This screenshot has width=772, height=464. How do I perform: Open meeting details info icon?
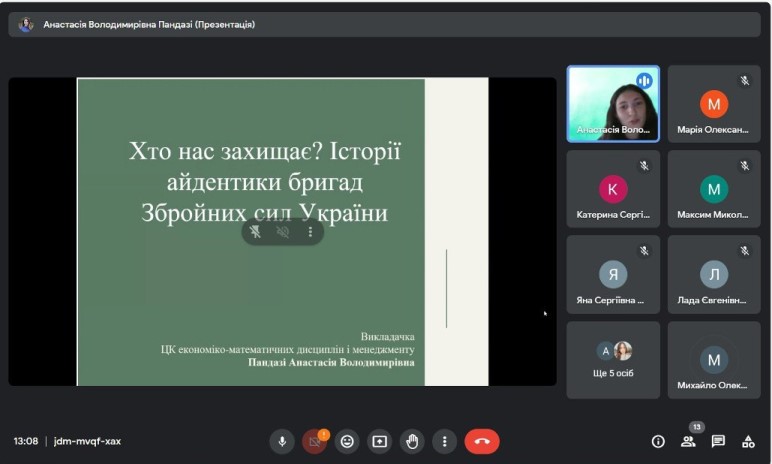pos(658,441)
